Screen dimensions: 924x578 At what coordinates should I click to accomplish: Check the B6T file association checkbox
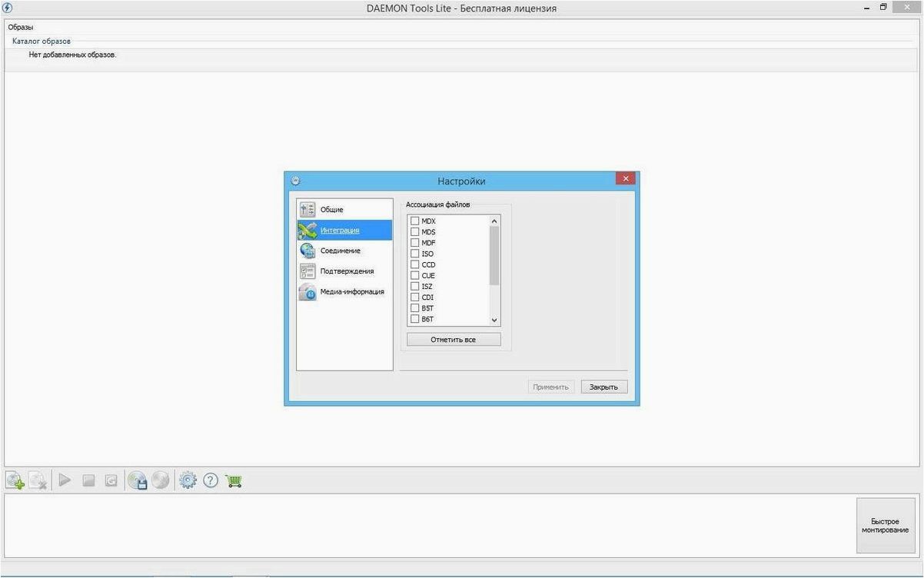(415, 319)
